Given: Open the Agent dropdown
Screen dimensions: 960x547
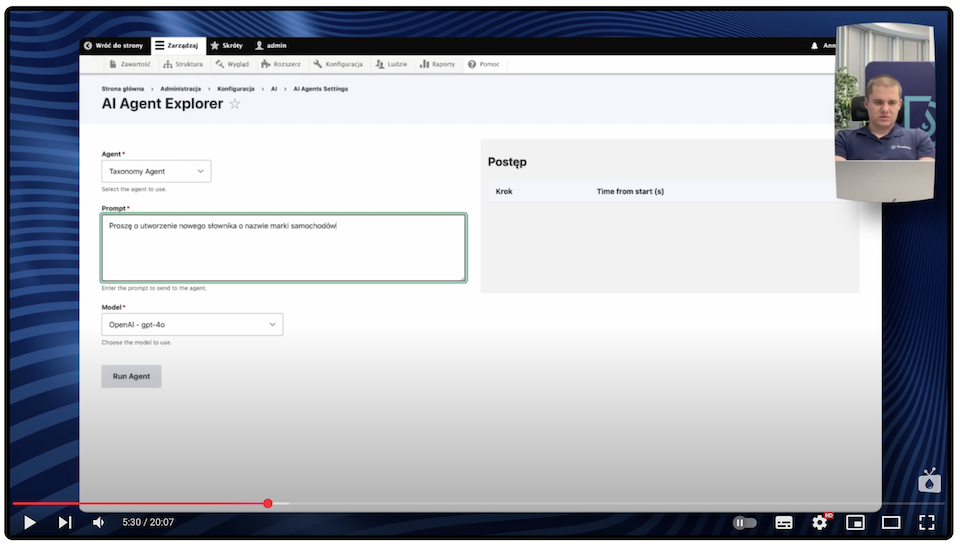Looking at the screenshot, I should pyautogui.click(x=156, y=172).
